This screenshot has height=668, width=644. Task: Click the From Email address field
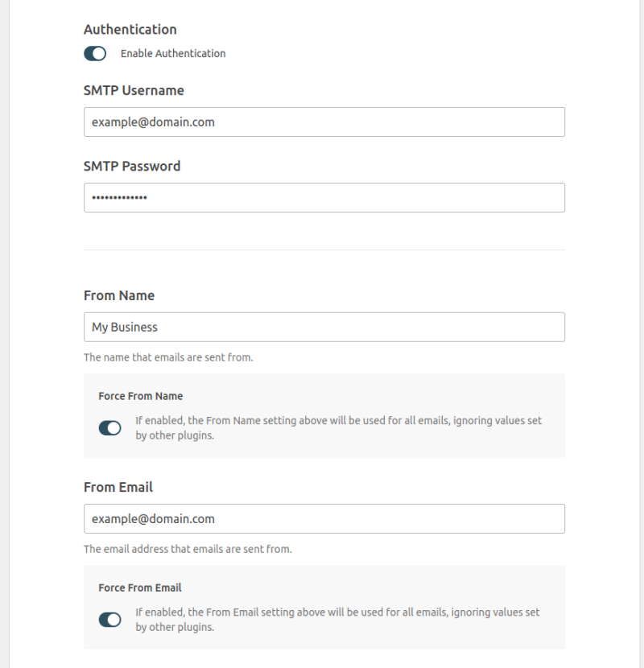point(324,519)
